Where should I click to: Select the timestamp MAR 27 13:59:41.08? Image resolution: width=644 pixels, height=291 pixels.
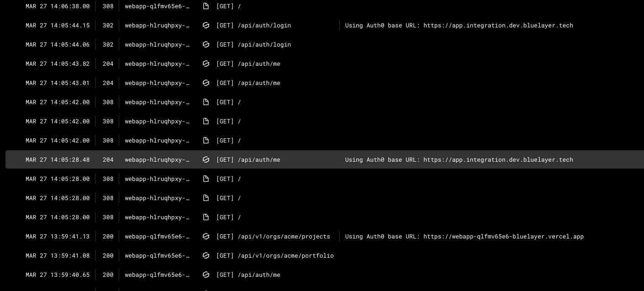coord(58,256)
